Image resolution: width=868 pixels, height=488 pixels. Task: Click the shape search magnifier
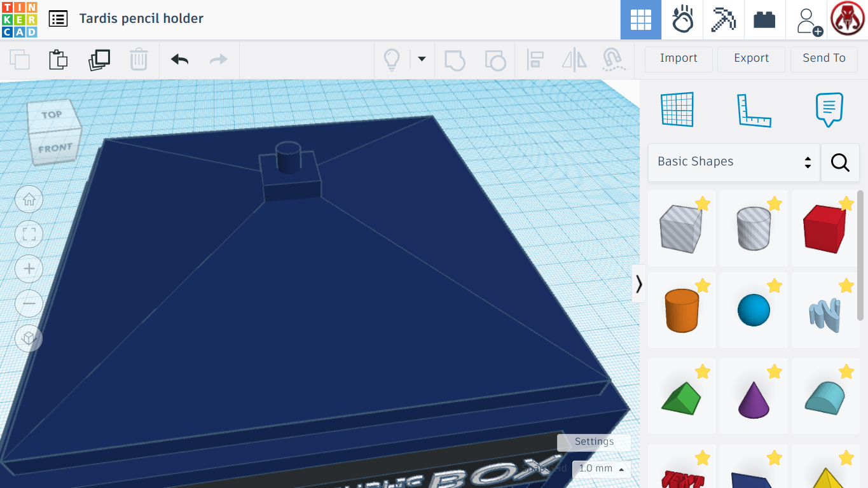[840, 162]
